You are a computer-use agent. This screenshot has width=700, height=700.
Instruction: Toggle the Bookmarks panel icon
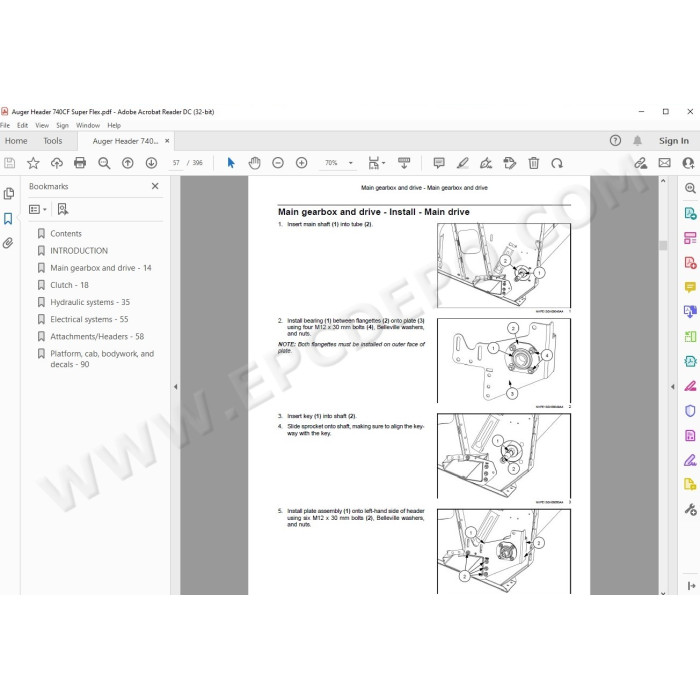(8, 218)
